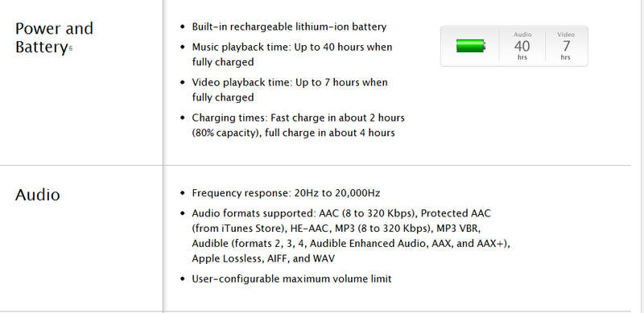
Task: Click the Audio section heading
Action: point(37,195)
